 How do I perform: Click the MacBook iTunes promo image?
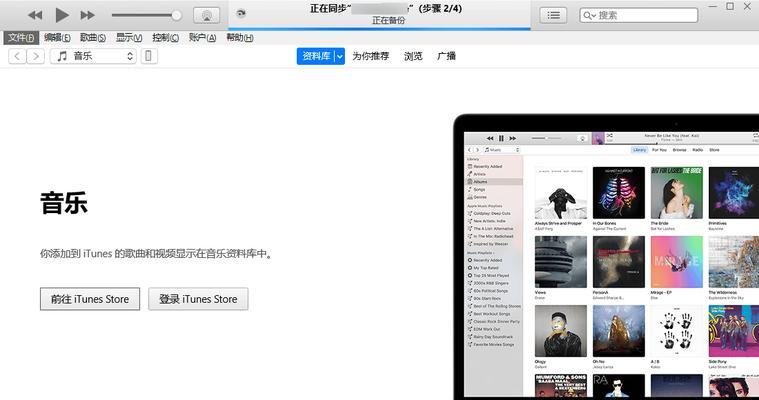click(606, 257)
